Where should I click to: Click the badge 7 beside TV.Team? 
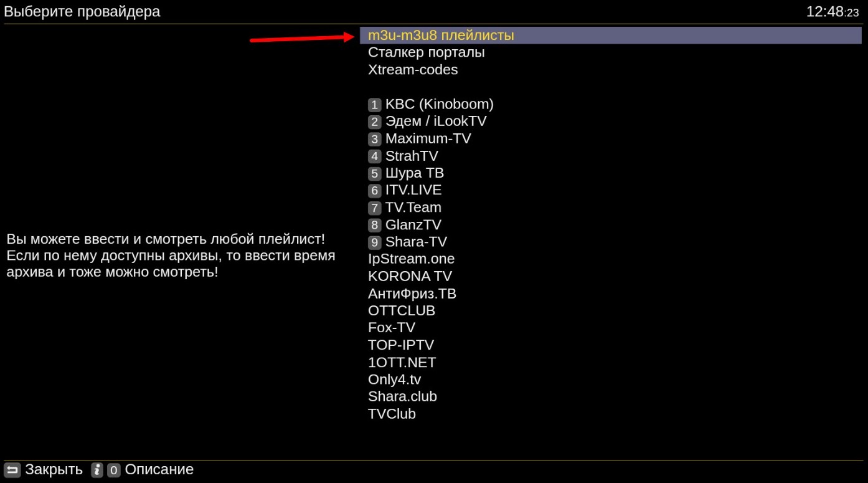pyautogui.click(x=374, y=208)
